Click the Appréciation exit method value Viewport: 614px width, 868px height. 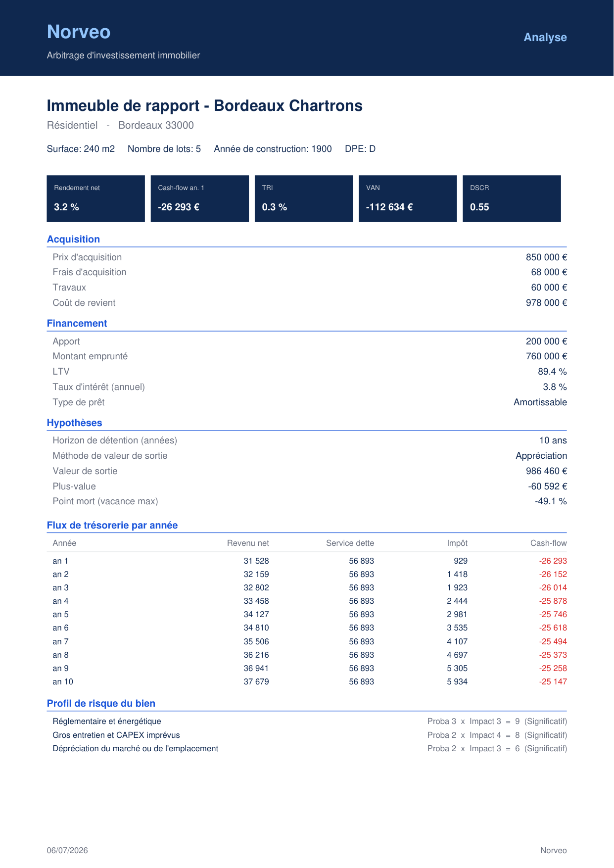click(541, 456)
